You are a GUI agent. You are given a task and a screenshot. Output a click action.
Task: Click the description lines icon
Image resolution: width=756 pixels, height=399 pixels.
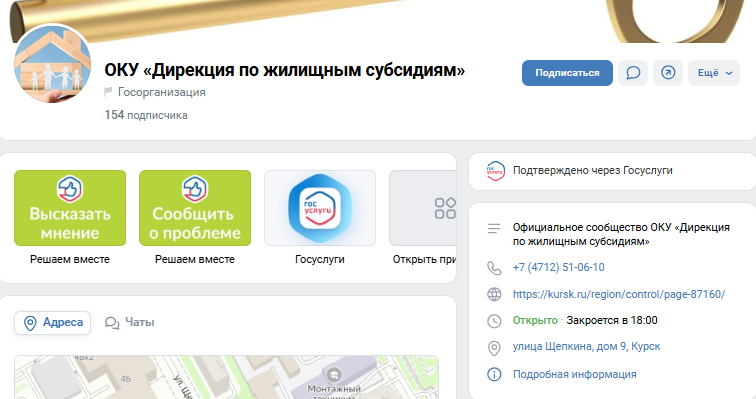point(494,228)
